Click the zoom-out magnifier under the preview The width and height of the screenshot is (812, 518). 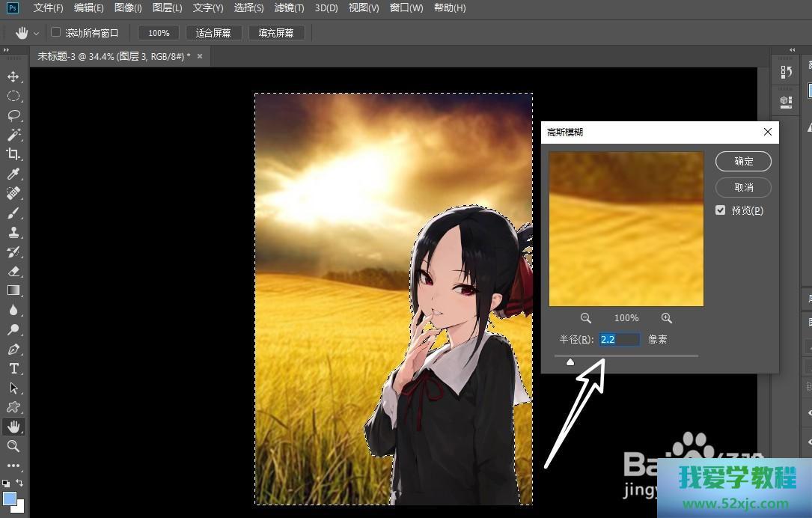point(585,318)
